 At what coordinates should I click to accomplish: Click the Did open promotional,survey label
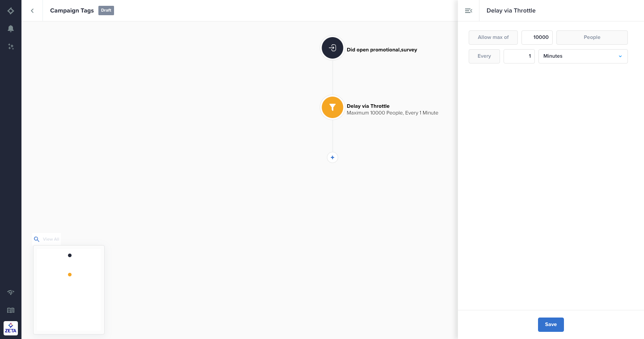point(381,50)
